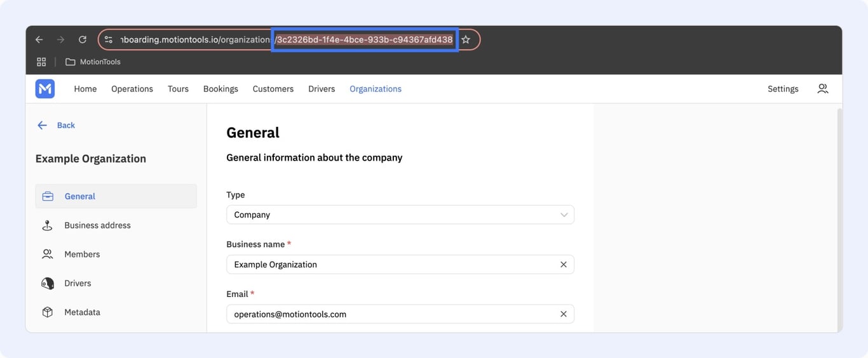Screen dimensions: 868x358
Task: Click the Back arrow icon
Action: pyautogui.click(x=42, y=125)
